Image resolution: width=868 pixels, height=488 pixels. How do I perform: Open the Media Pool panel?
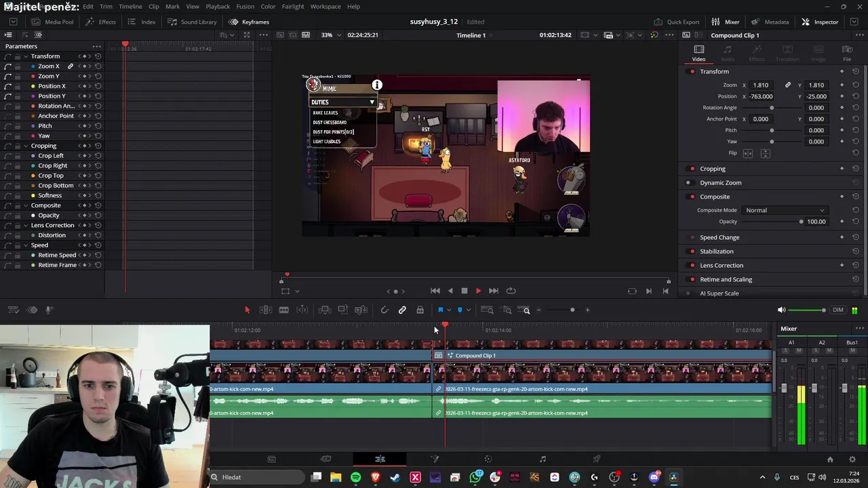53,22
